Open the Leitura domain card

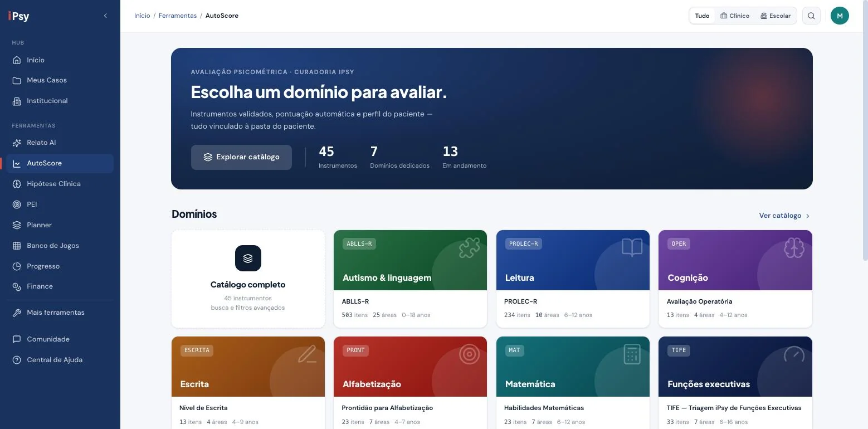pos(573,279)
